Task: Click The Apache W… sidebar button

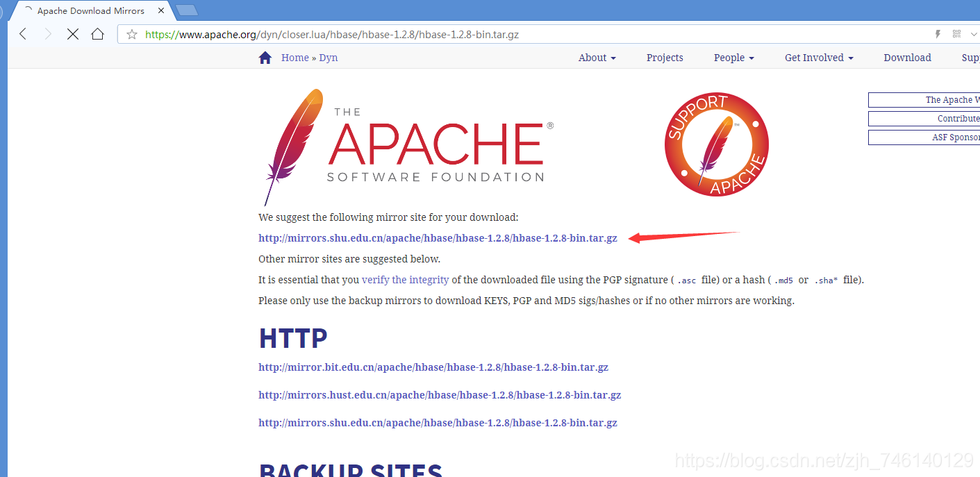Action: [924, 100]
